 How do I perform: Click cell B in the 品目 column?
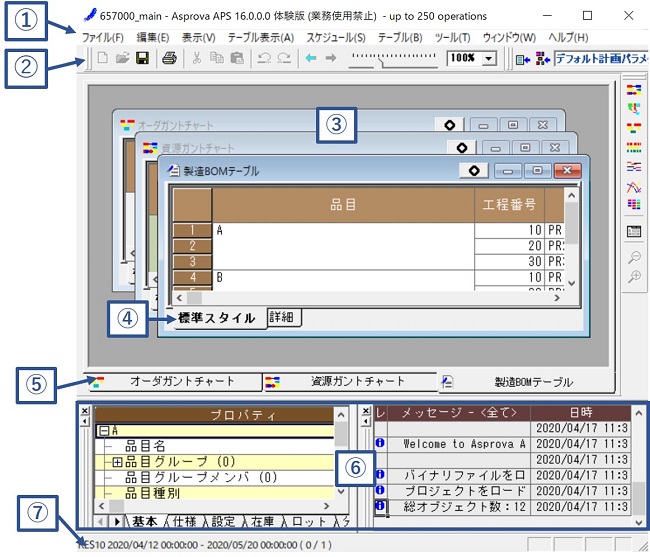pyautogui.click(x=343, y=277)
